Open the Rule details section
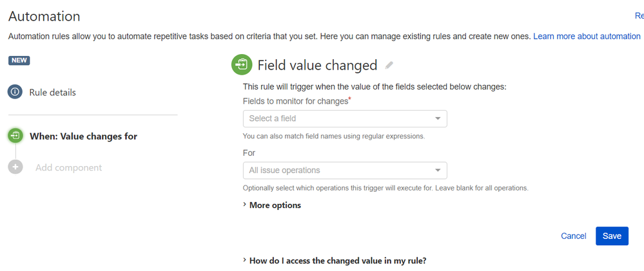Screen dimensions: 644x271 52,93
